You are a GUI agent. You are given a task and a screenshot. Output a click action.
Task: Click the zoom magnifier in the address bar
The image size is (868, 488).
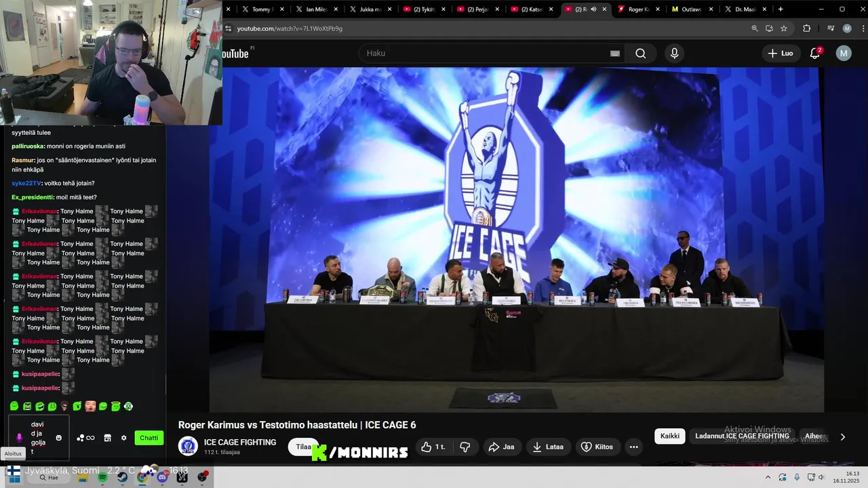click(x=755, y=28)
